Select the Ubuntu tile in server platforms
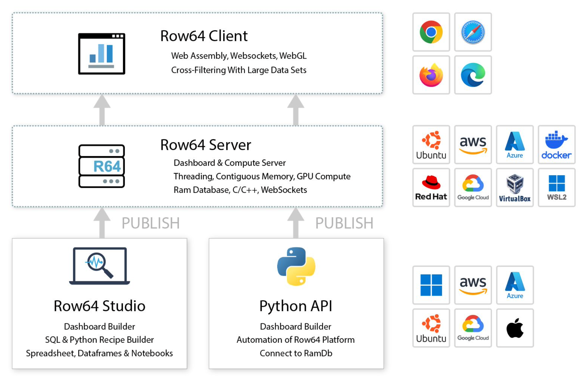The width and height of the screenshot is (588, 385). pyautogui.click(x=431, y=145)
